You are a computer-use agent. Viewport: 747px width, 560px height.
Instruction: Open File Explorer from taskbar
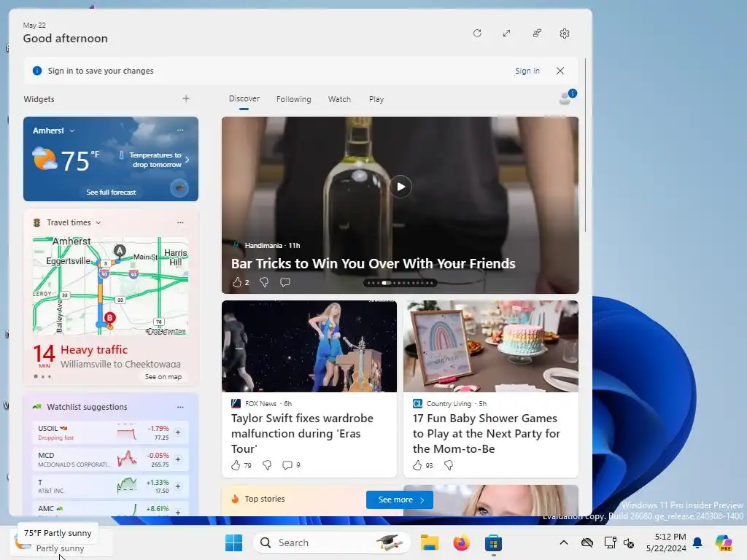[429, 542]
